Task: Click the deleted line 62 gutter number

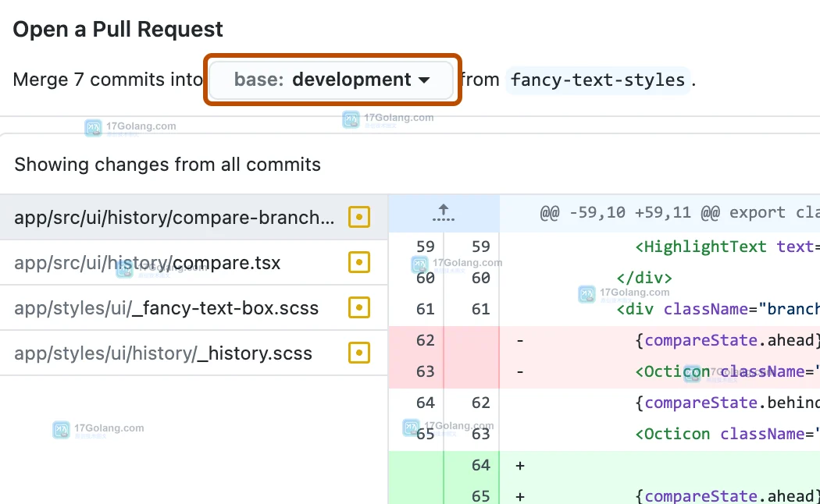Action: click(x=425, y=340)
